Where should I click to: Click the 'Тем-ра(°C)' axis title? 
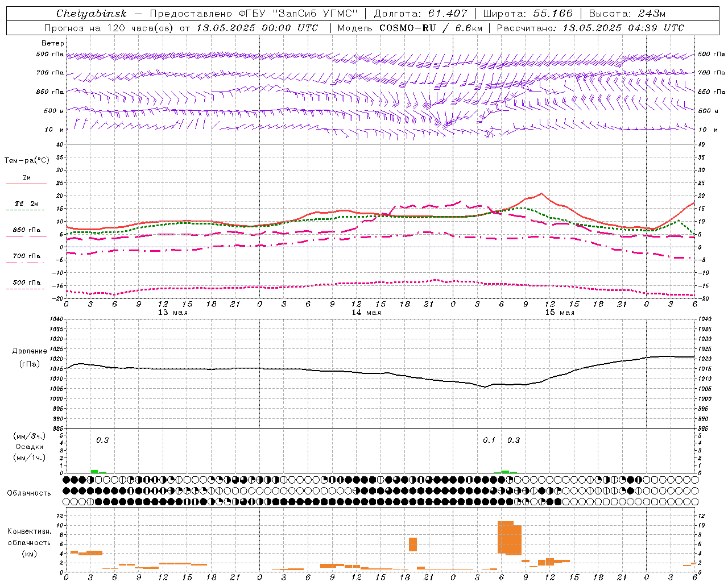tap(27, 160)
